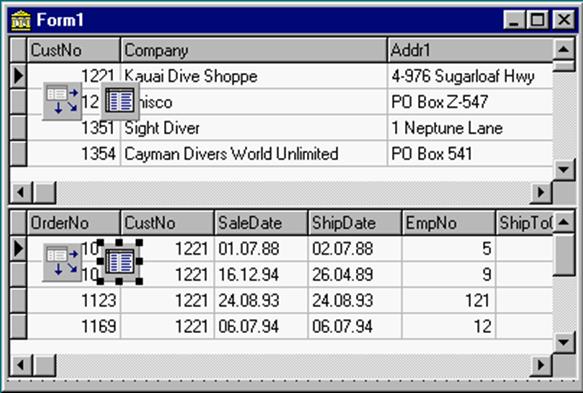Click the ShipDate column header
The height and width of the screenshot is (393, 583).
click(x=355, y=223)
